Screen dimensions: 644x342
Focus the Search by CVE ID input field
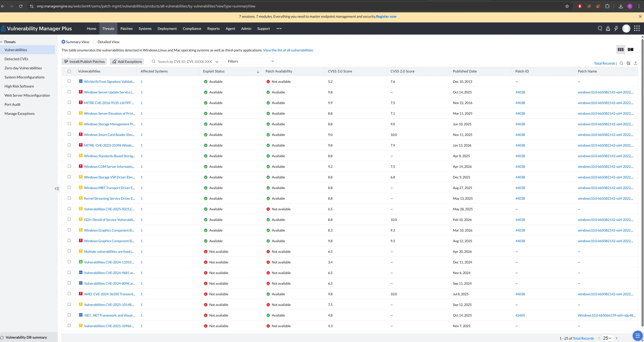[185, 61]
